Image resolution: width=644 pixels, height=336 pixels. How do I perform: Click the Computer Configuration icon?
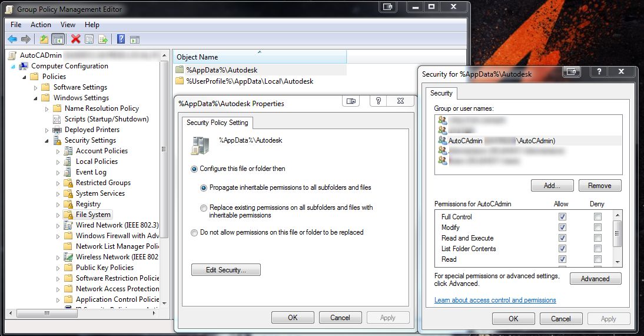[x=24, y=66]
